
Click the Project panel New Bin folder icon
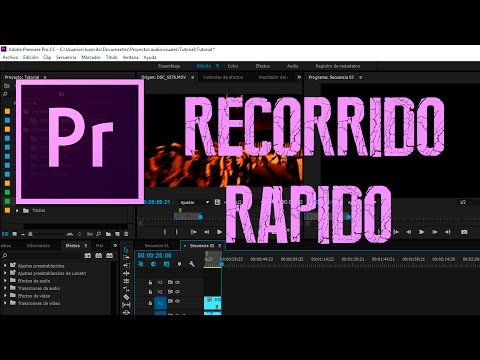coord(108,234)
